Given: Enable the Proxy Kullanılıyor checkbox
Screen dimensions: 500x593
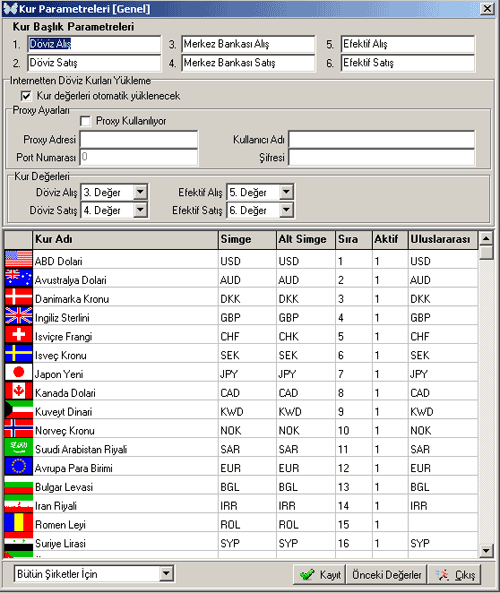Looking at the screenshot, I should point(86,121).
